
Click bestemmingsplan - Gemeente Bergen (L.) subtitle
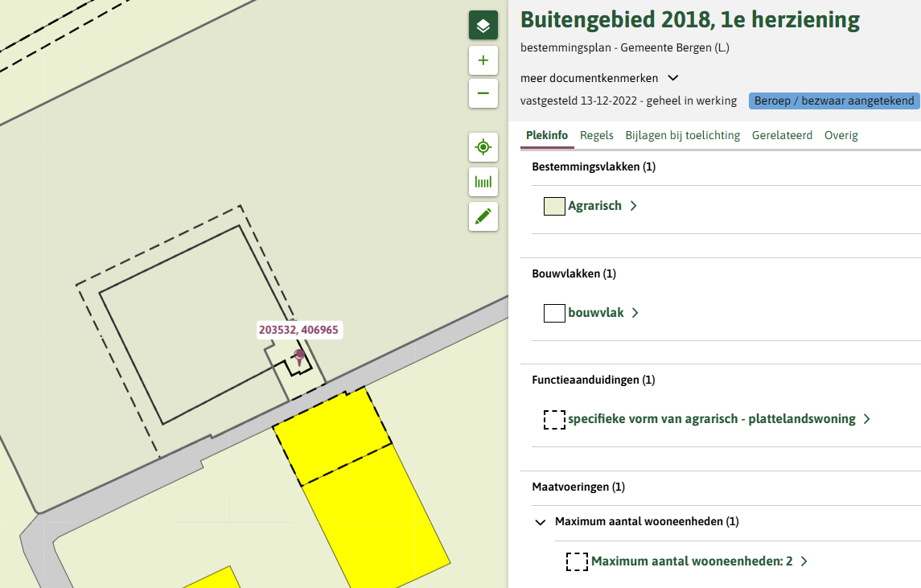pyautogui.click(x=624, y=47)
